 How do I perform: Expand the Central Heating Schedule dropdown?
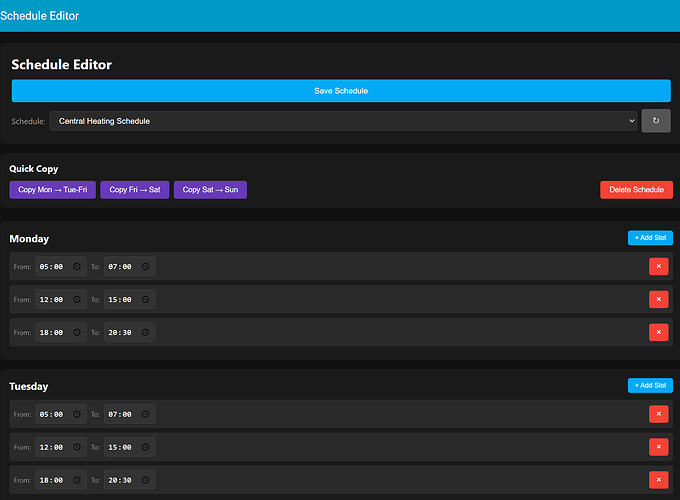click(343, 121)
